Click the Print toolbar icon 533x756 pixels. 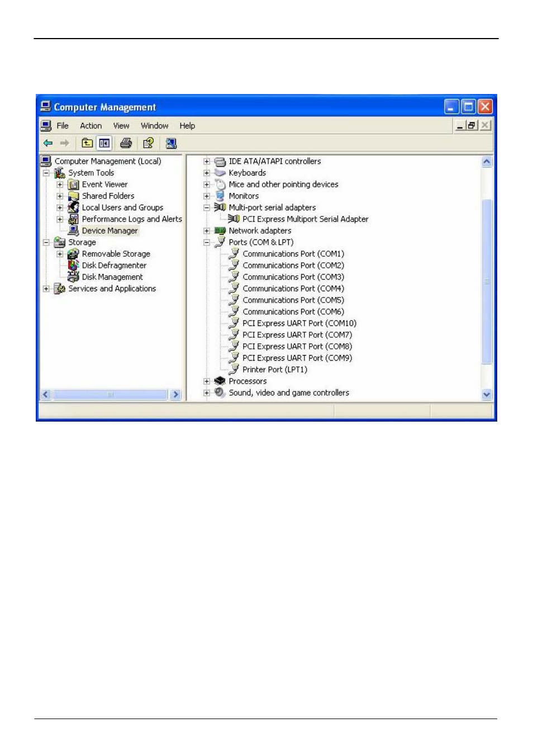126,143
